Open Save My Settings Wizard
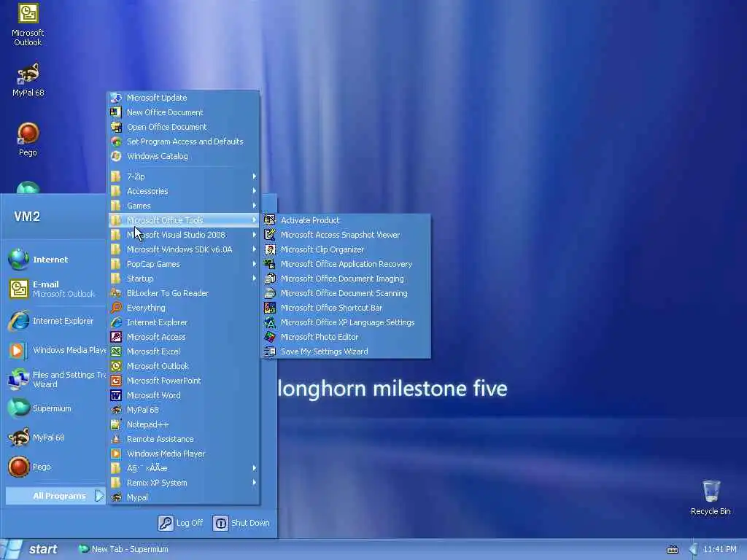747x560 pixels. [x=347, y=351]
